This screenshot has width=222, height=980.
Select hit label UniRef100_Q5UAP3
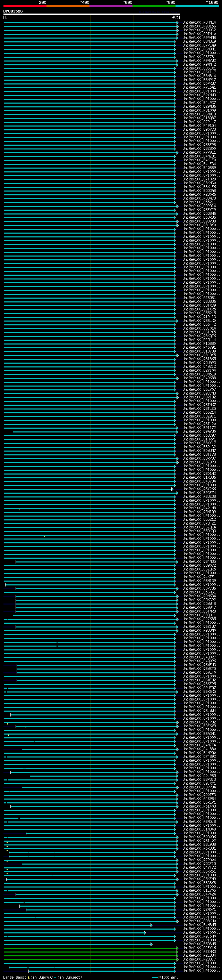(x=199, y=363)
